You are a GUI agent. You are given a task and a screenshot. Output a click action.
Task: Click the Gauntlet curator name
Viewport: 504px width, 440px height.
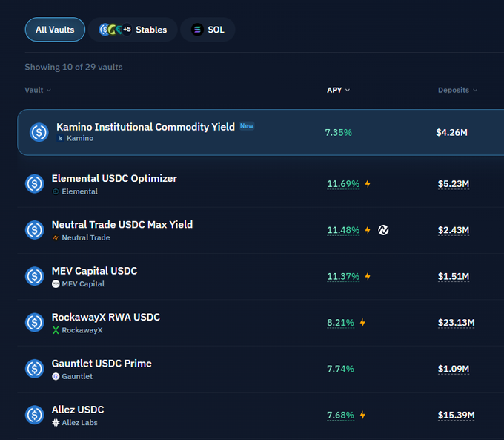click(x=77, y=377)
